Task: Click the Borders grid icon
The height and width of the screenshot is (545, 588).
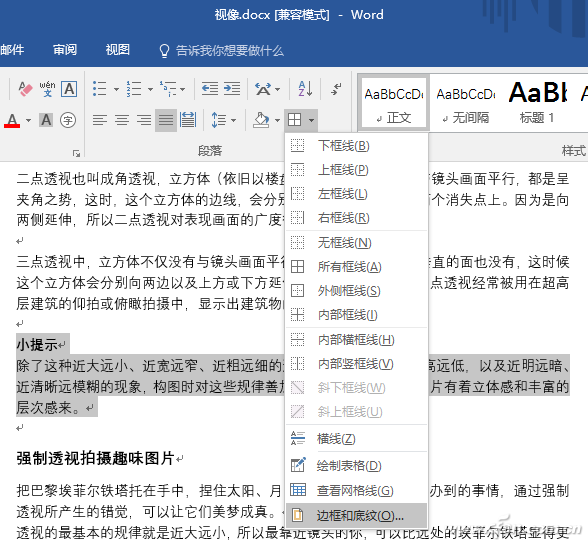Action: pyautogui.click(x=294, y=120)
